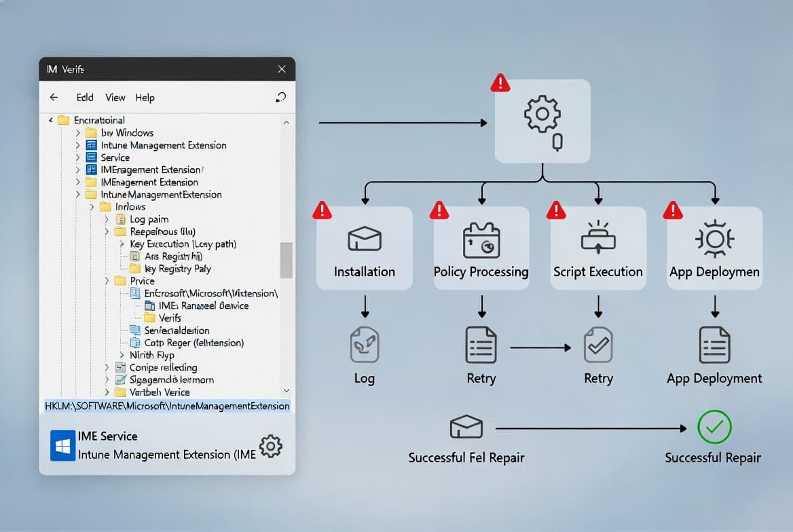The width and height of the screenshot is (793, 532).
Task: Select the Installation box icon
Action: click(x=364, y=239)
